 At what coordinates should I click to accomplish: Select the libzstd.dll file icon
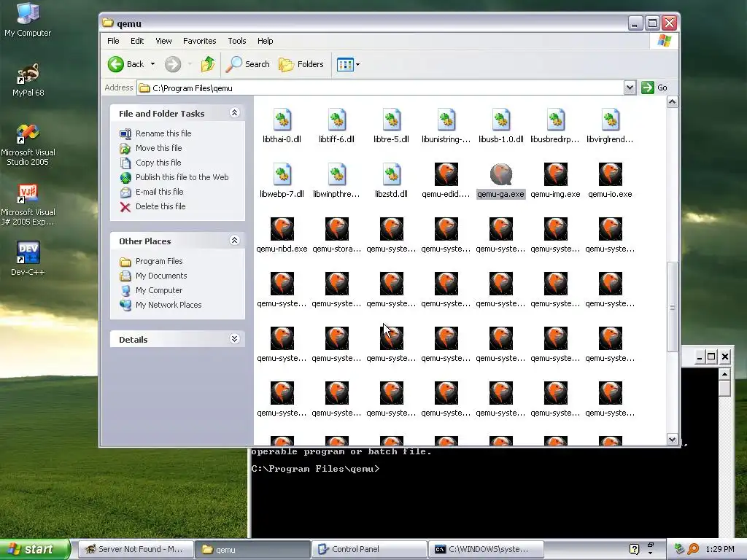[392, 174]
